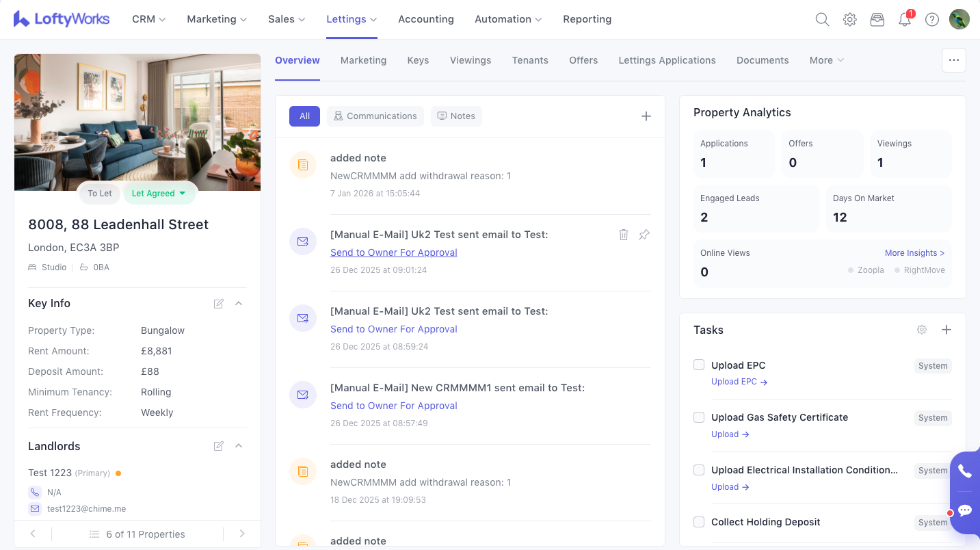Add a new task with plus icon
The image size is (980, 550).
click(946, 330)
